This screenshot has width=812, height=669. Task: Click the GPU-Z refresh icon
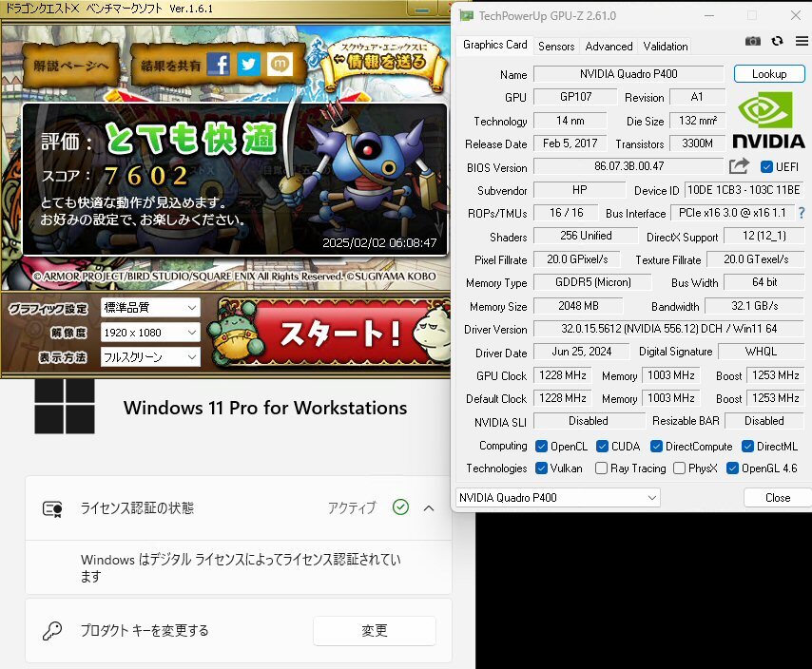[x=777, y=41]
